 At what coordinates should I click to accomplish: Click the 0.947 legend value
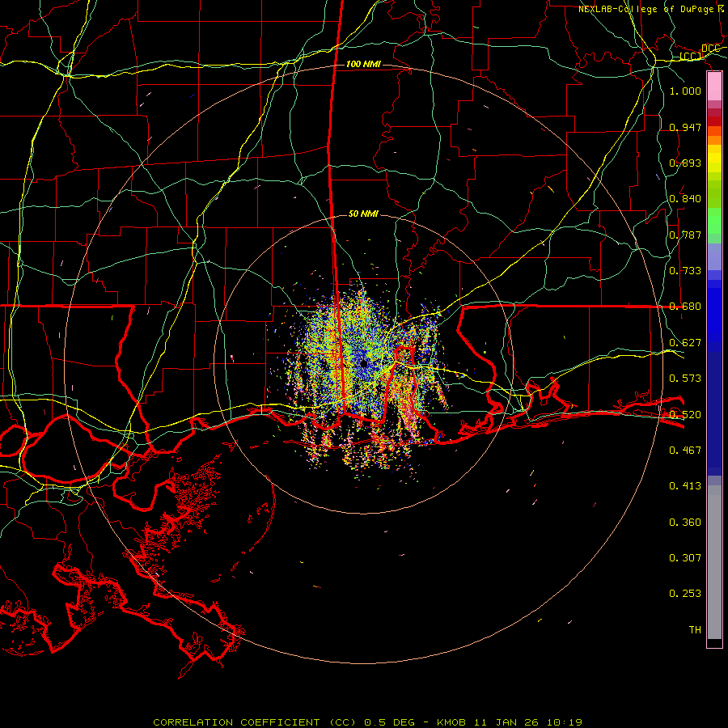point(685,127)
